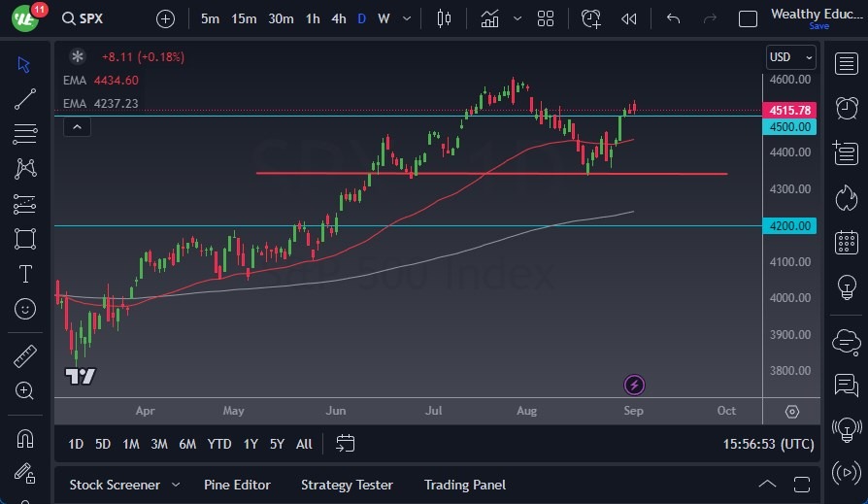Click the Replay rewind icon
The width and height of the screenshot is (868, 504).
point(629,18)
